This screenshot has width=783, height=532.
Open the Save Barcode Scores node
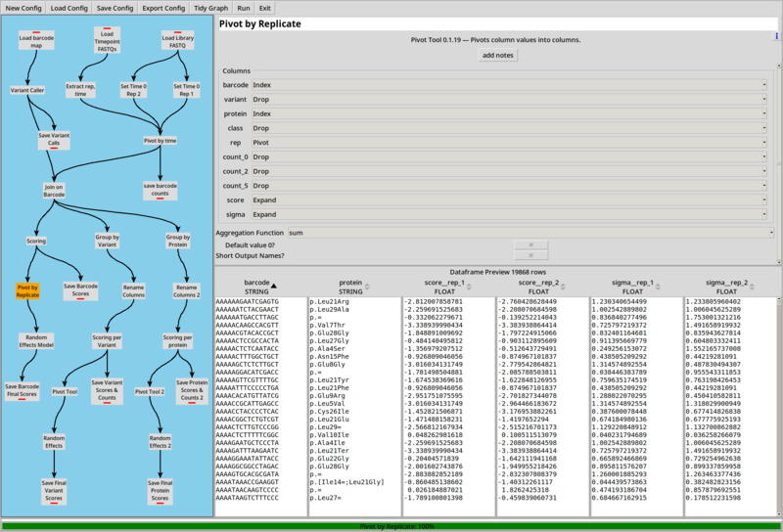point(80,290)
